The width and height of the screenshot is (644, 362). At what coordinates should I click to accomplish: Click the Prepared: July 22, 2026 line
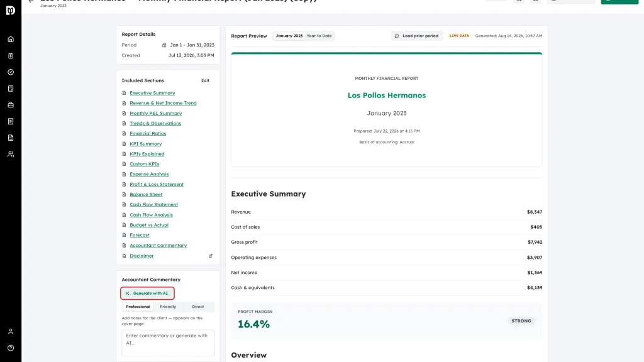[387, 131]
